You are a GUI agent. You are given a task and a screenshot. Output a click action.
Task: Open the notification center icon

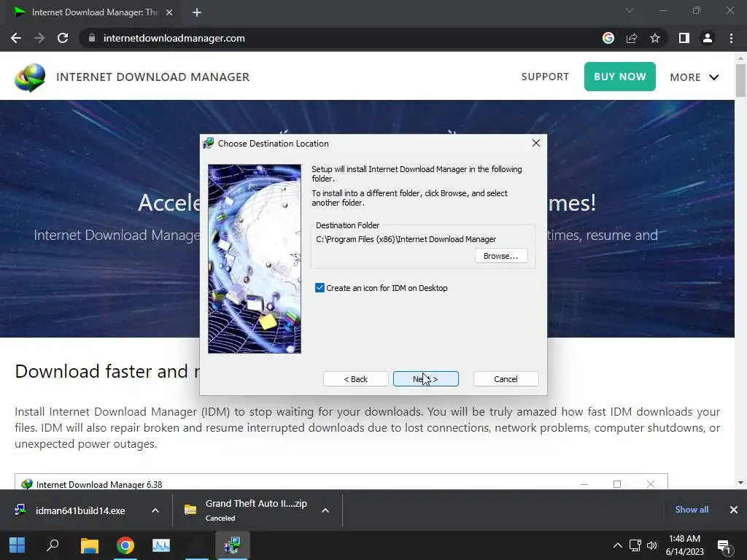click(x=724, y=546)
